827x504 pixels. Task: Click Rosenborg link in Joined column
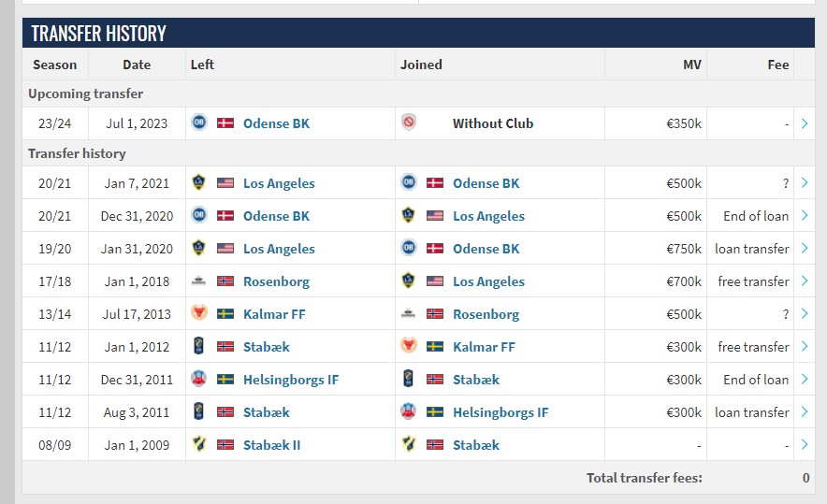coord(486,314)
